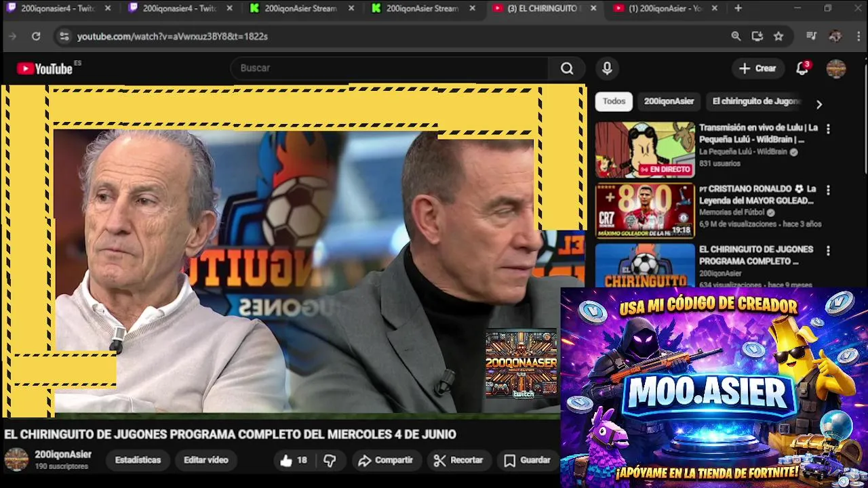
Task: Open options menu for the Cristiano Ronaldo video
Action: [828, 190]
